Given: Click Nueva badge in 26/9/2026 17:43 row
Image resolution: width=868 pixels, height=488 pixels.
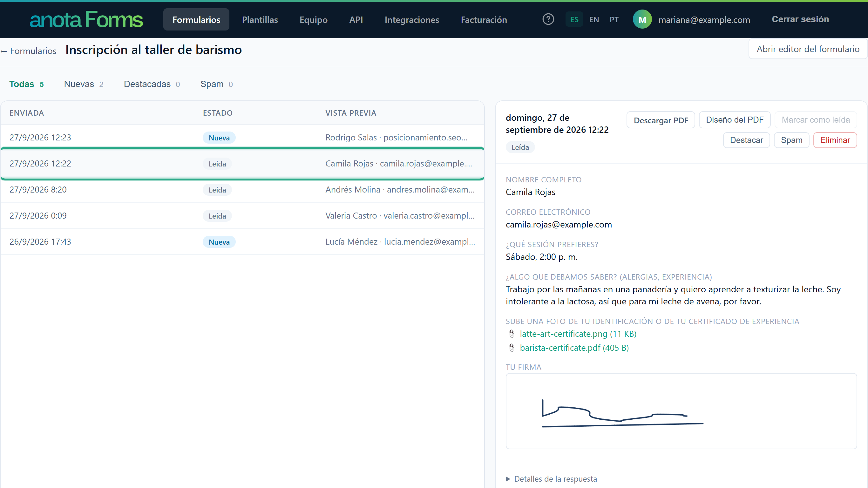Looking at the screenshot, I should (x=219, y=242).
